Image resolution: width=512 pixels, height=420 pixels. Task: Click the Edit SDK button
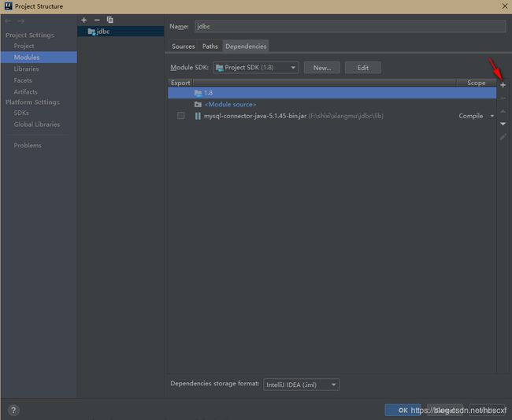click(363, 68)
